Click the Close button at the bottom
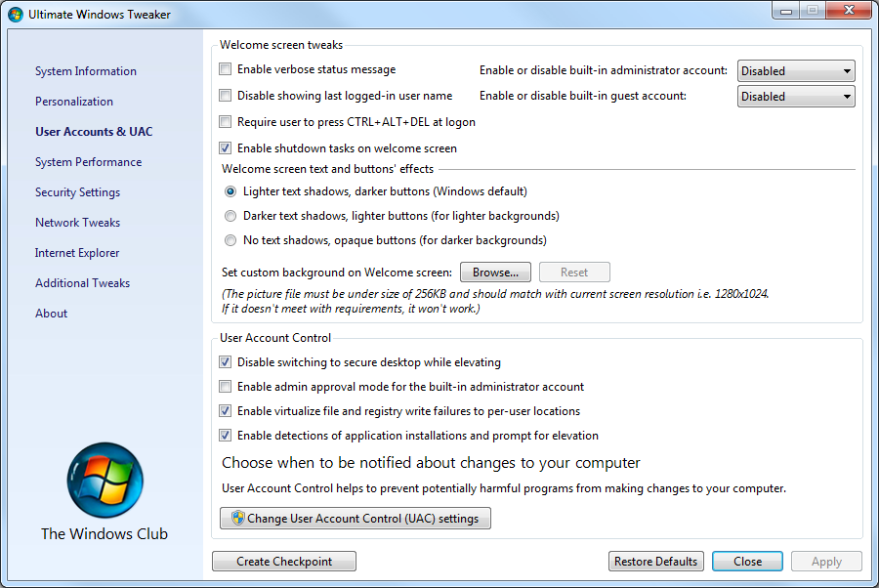 point(747,561)
